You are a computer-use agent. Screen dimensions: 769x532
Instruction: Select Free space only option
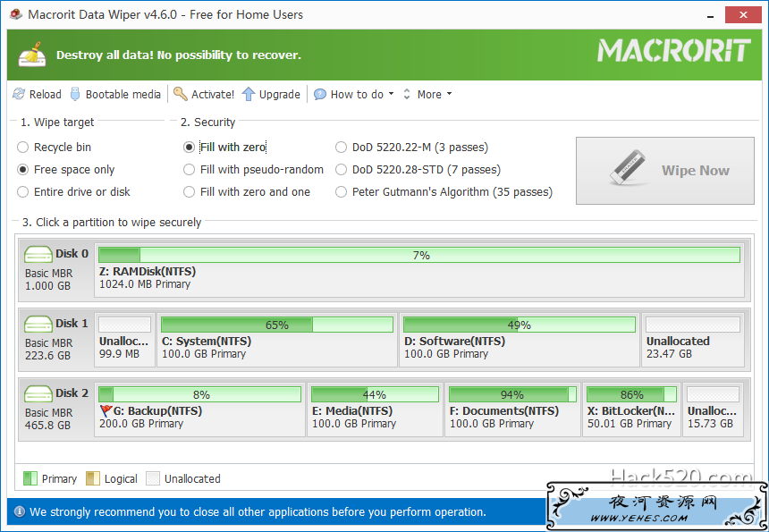coord(65,170)
